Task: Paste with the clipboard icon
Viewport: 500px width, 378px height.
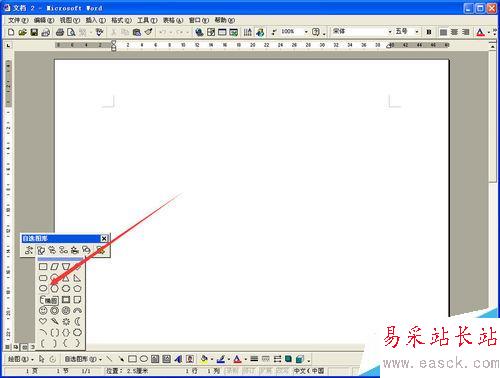Action: [136, 32]
